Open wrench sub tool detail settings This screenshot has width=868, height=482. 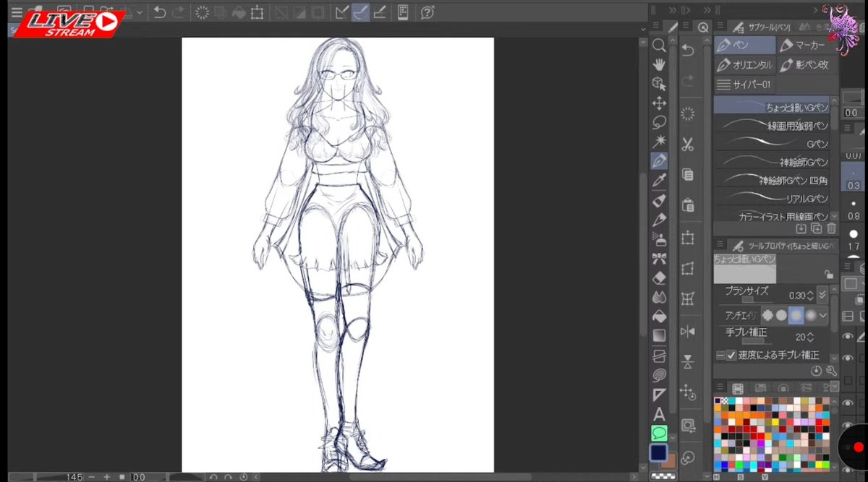(x=831, y=371)
